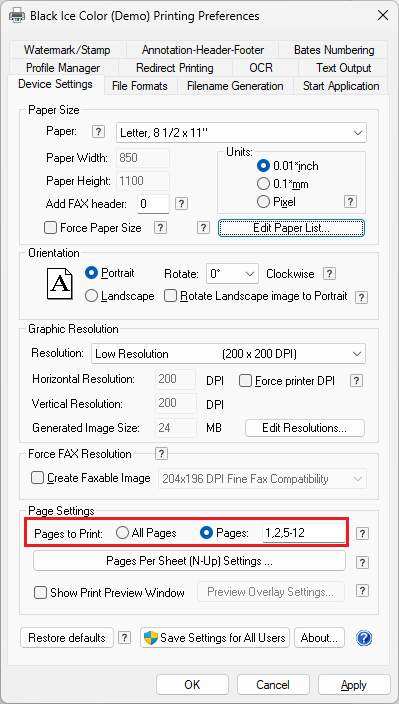This screenshot has height=704, width=399.
Task: Enable Show Print Preview Window
Action: click(41, 593)
